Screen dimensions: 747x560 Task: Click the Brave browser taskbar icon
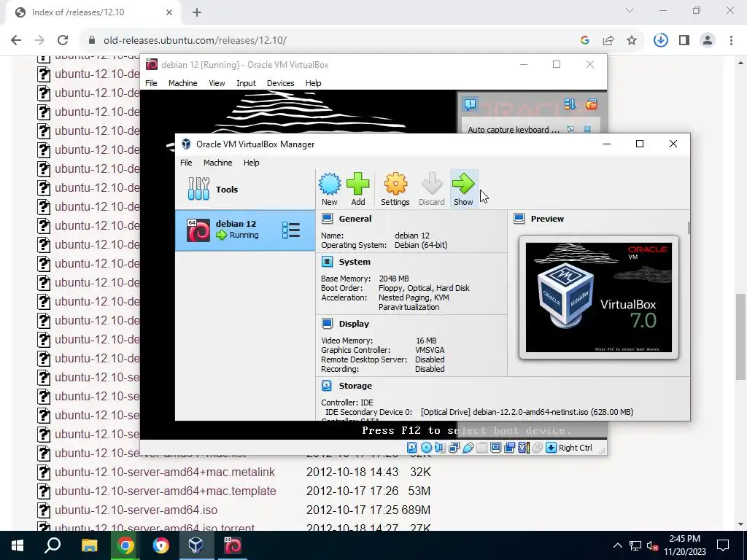(x=161, y=545)
